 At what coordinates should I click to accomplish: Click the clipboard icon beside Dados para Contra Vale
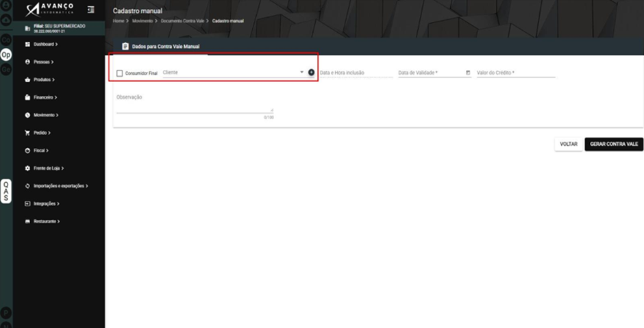click(125, 47)
